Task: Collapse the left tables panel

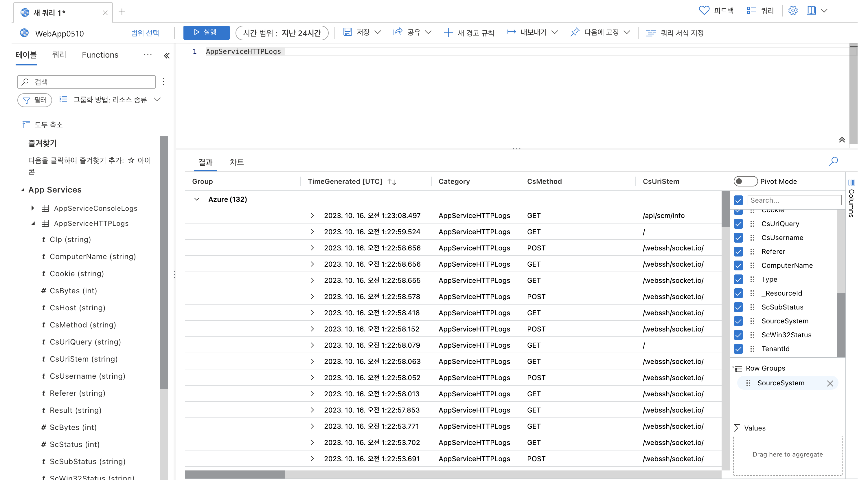Action: (x=166, y=56)
